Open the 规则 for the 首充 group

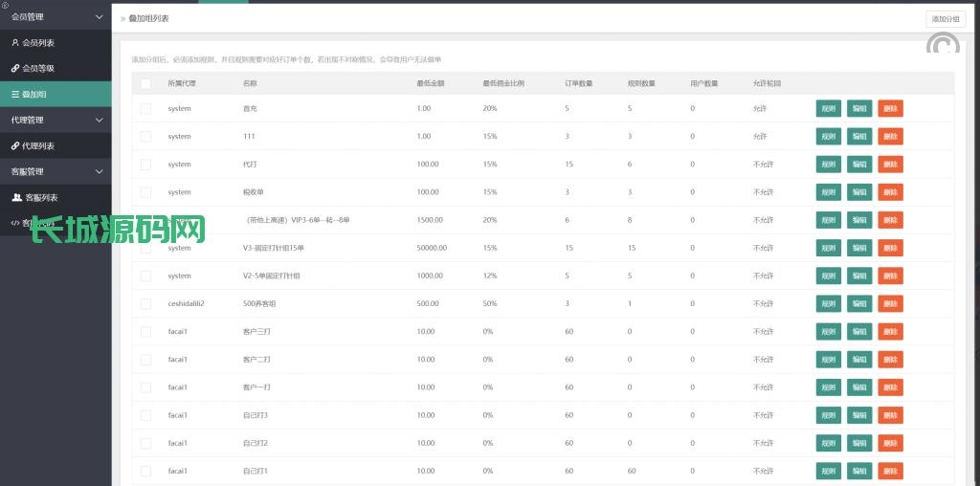click(x=828, y=109)
